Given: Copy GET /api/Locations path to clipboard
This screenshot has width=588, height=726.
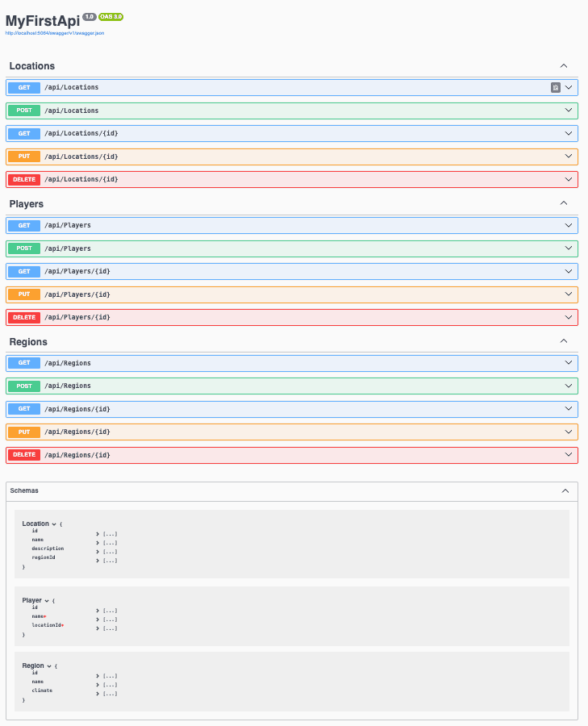Looking at the screenshot, I should coord(555,88).
